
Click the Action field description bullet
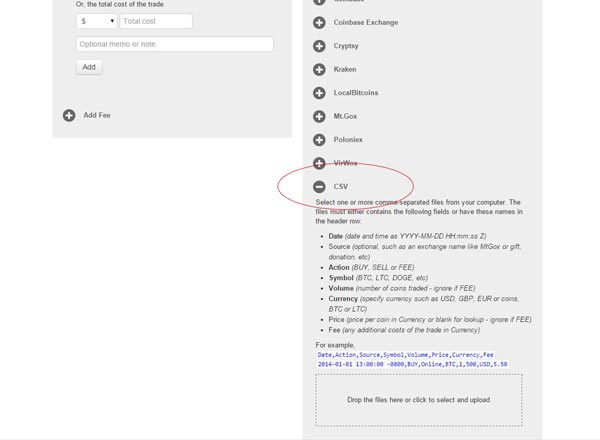[x=371, y=267]
